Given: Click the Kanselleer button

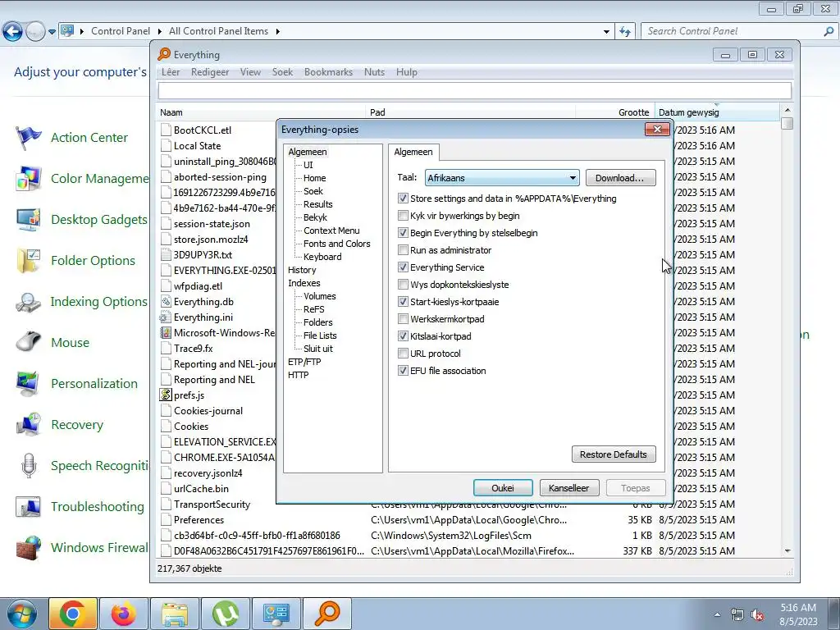Looking at the screenshot, I should coord(569,488).
